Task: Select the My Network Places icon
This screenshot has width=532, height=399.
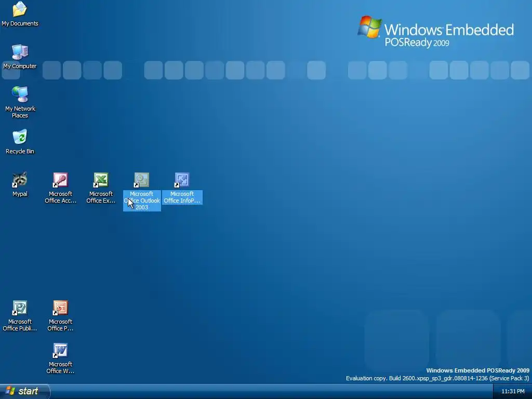Action: (20, 95)
